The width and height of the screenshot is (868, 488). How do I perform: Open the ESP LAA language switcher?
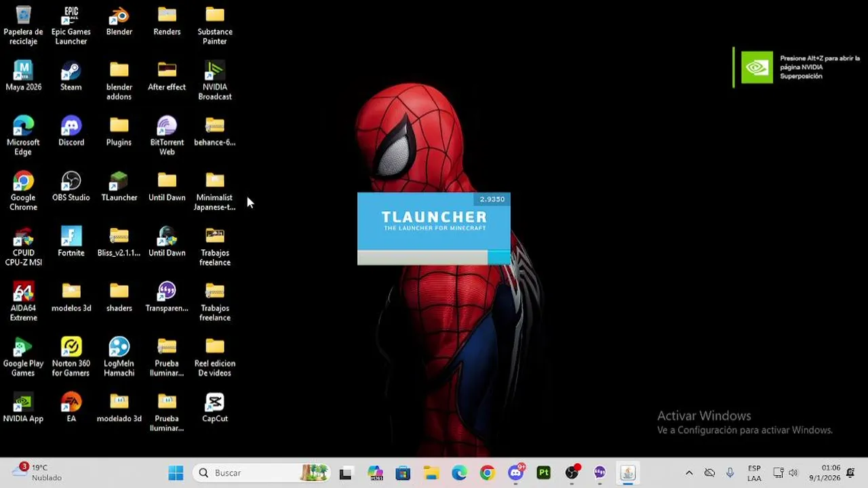754,473
